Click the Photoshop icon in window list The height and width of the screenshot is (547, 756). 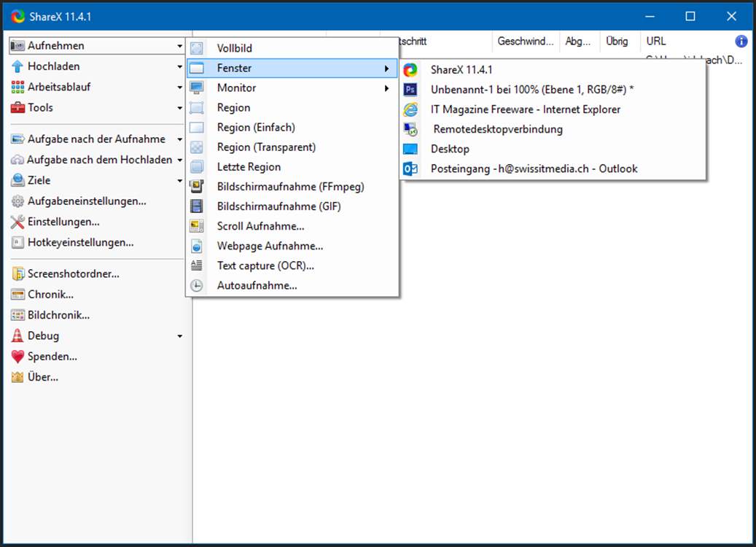pos(410,90)
